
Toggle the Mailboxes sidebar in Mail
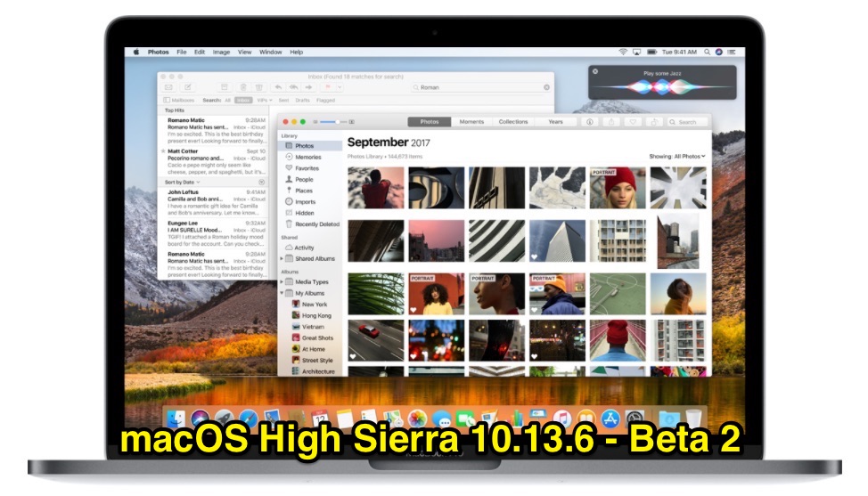[178, 101]
